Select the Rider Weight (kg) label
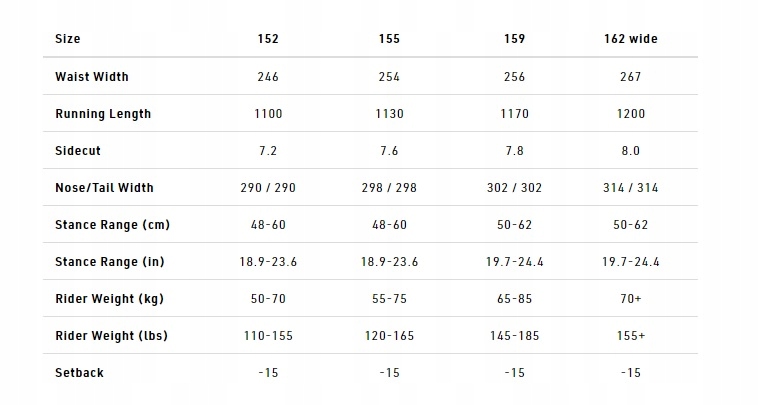This screenshot has width=759, height=405. 109,299
